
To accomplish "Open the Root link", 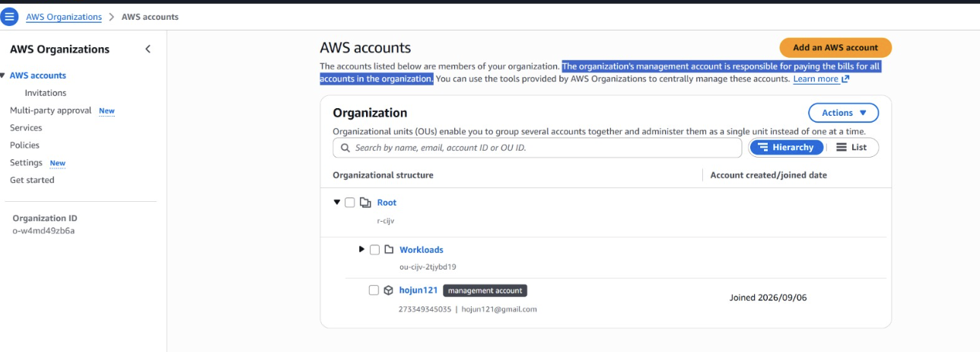I will 387,203.
